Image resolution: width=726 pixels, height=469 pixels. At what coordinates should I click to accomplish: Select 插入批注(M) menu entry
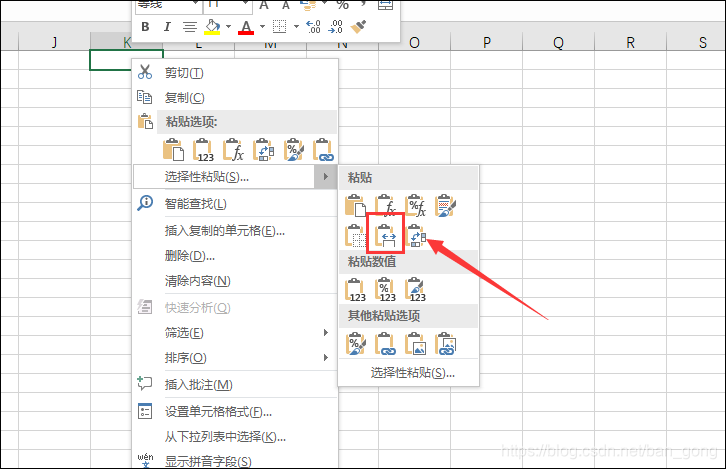click(x=236, y=384)
